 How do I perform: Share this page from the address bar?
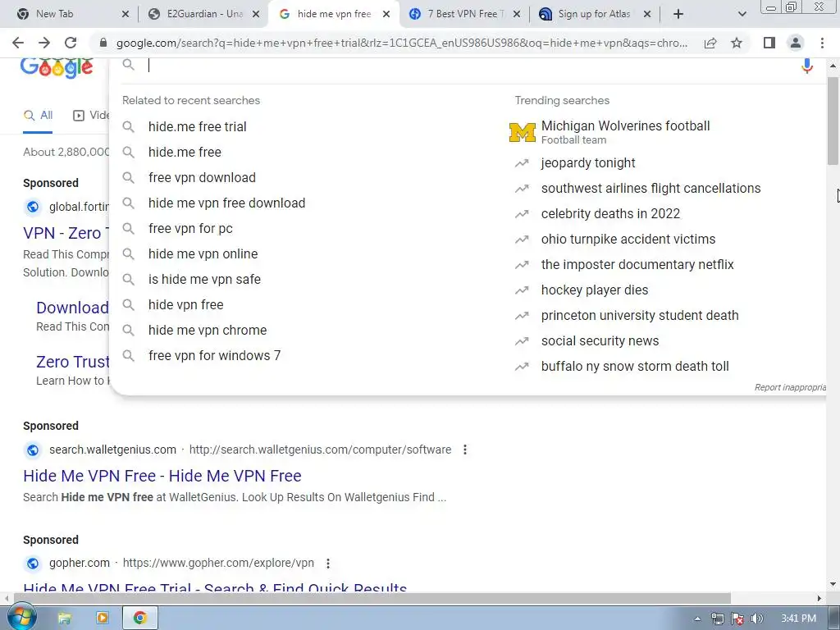pos(710,43)
